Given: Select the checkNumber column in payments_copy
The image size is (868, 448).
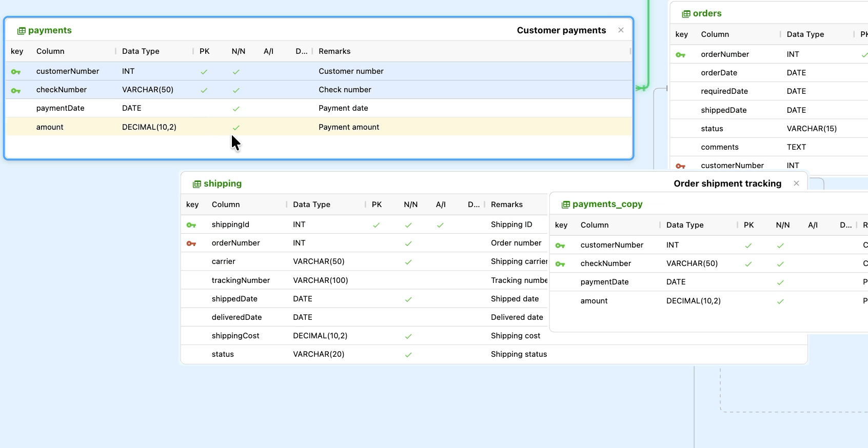Looking at the screenshot, I should coord(606,263).
